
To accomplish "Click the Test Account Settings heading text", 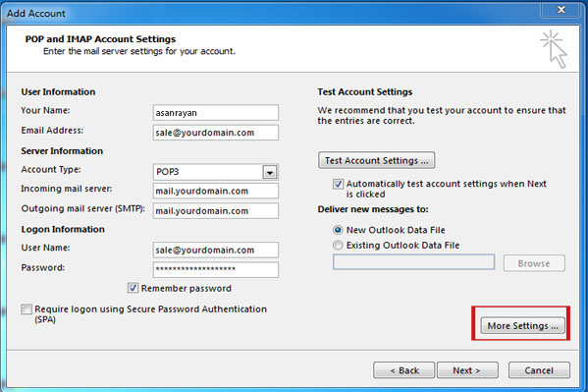I will (365, 92).
